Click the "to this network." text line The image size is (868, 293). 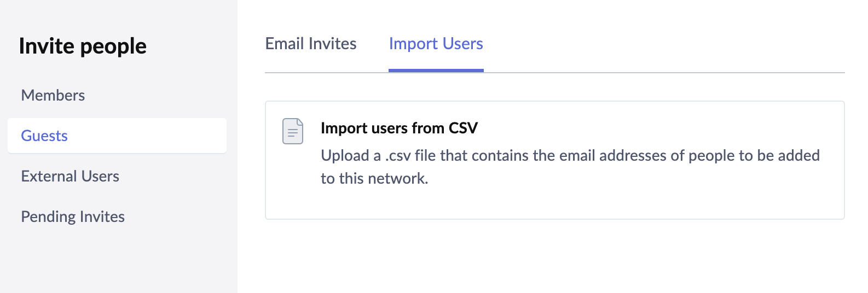(x=374, y=178)
